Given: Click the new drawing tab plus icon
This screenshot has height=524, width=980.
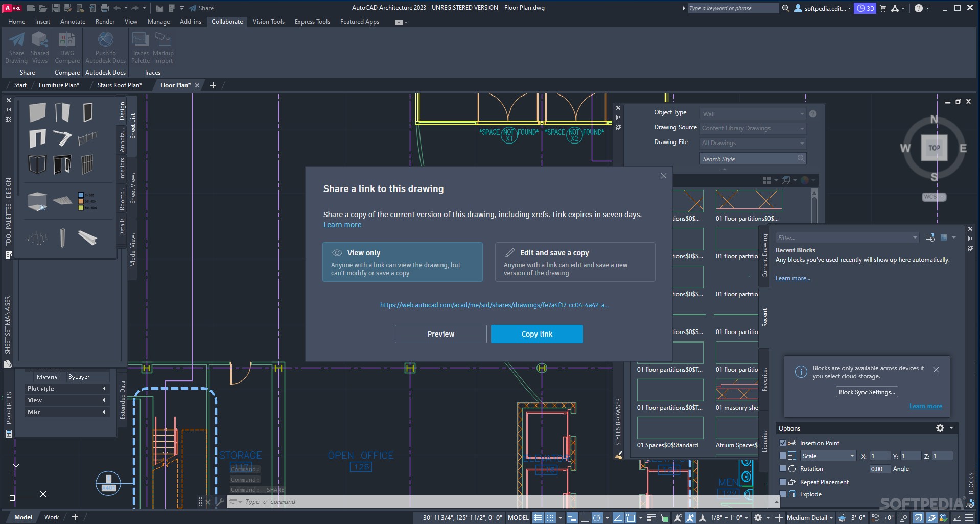Looking at the screenshot, I should pos(213,85).
